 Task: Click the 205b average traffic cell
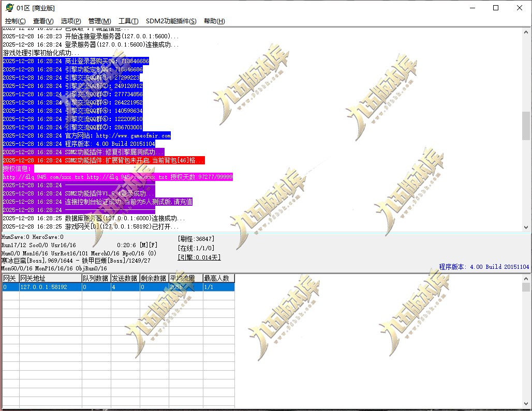point(186,287)
